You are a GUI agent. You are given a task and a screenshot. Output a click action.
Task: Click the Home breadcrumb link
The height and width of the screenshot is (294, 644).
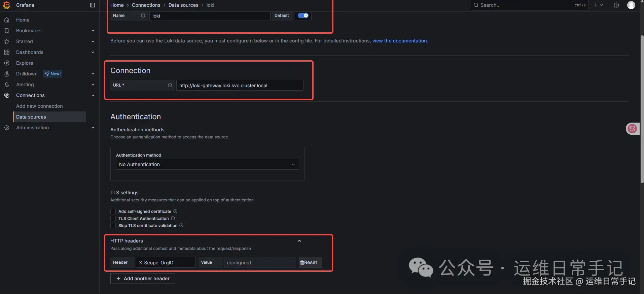pyautogui.click(x=117, y=5)
